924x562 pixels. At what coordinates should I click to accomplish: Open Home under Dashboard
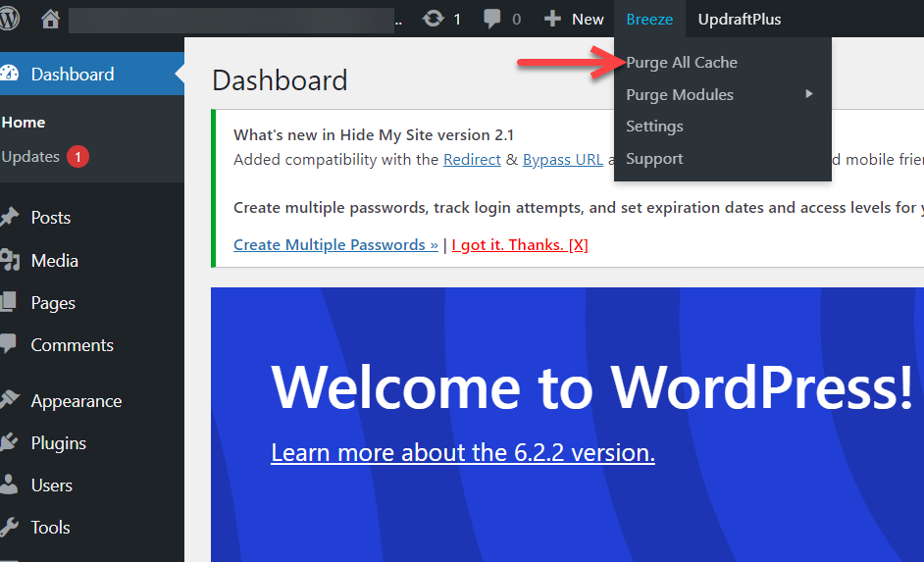point(24,122)
